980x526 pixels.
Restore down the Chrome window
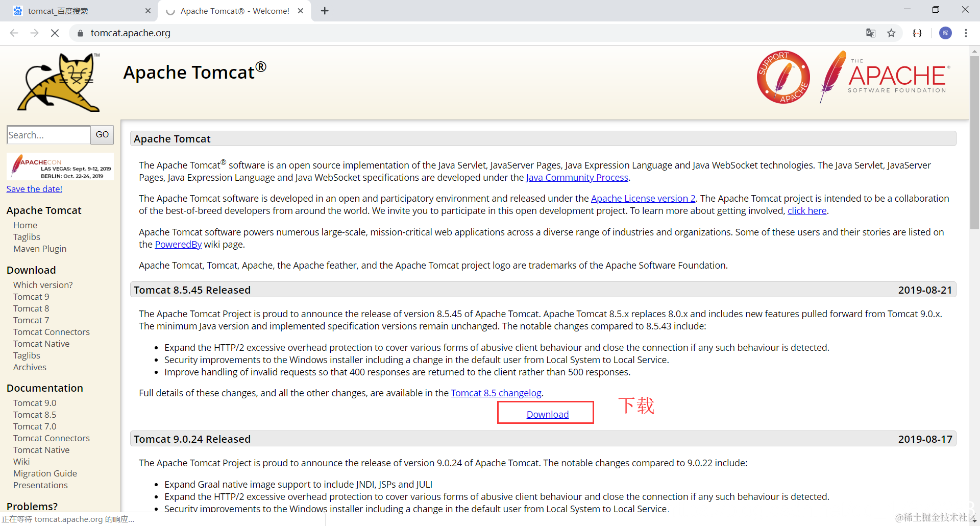pyautogui.click(x=936, y=9)
